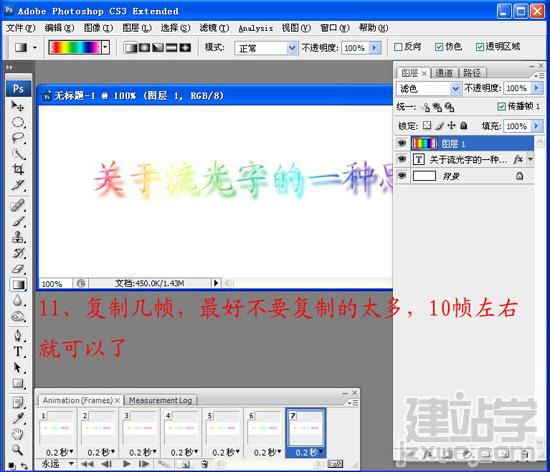Open the 图层 menu
Viewport: 550px width, 472px height.
pos(137,28)
